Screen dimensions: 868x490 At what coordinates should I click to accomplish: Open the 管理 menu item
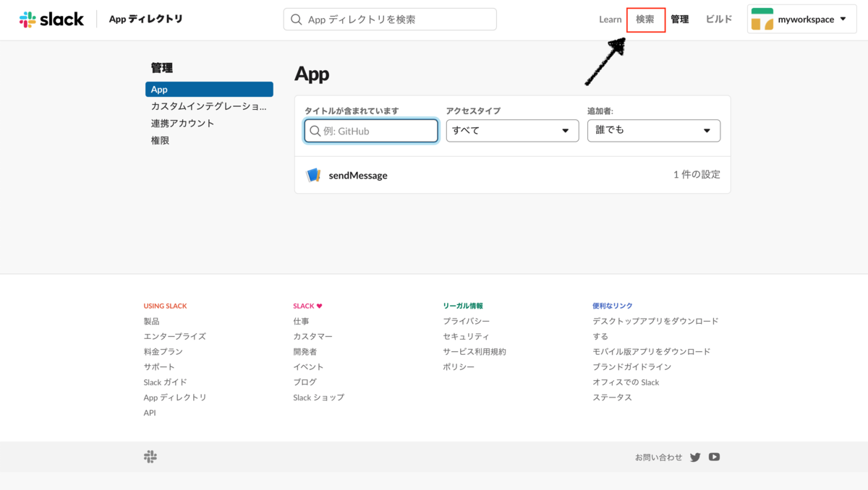point(679,20)
